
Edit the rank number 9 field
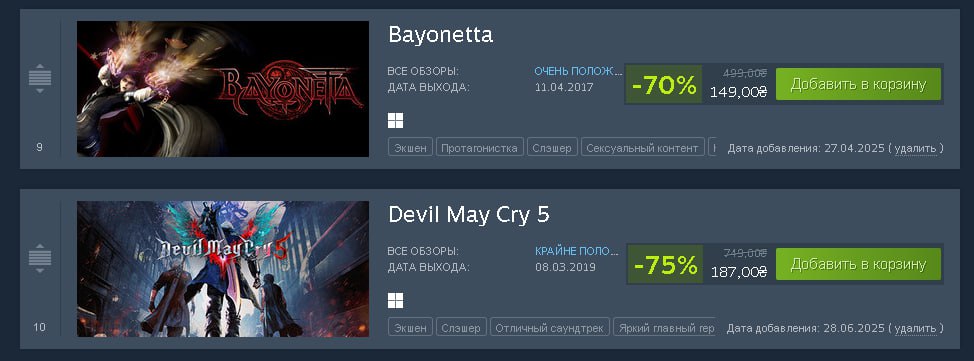tap(40, 148)
